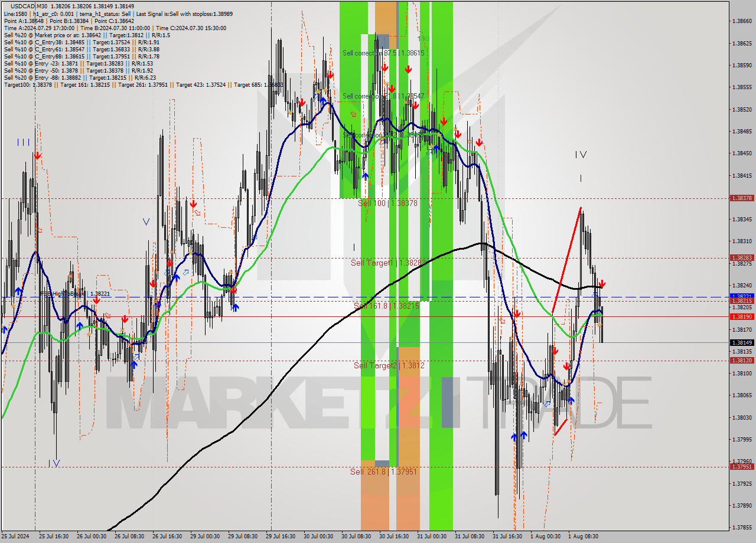
Task: Click the blue 1.38221 price axis tag
Action: click(x=742, y=296)
